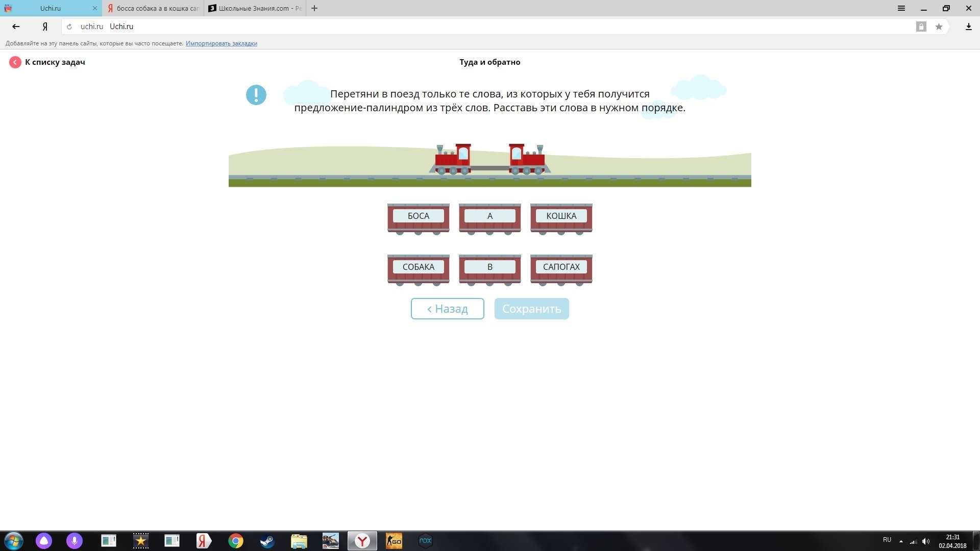
Task: Click the Назад button
Action: pyautogui.click(x=447, y=309)
